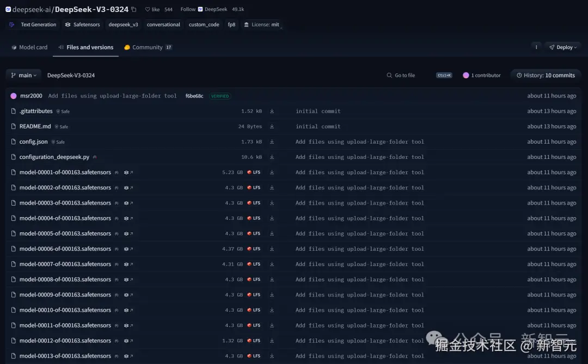Click Hugging Face avatar icon beside deepseek-ai
Screen dimensions: 588x364
pos(8,9)
